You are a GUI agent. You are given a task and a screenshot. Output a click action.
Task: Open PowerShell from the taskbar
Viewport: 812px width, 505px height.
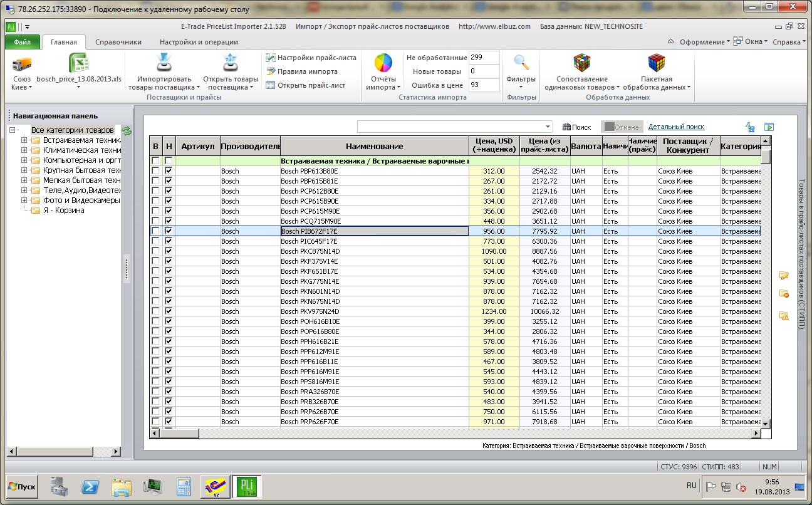coord(90,486)
